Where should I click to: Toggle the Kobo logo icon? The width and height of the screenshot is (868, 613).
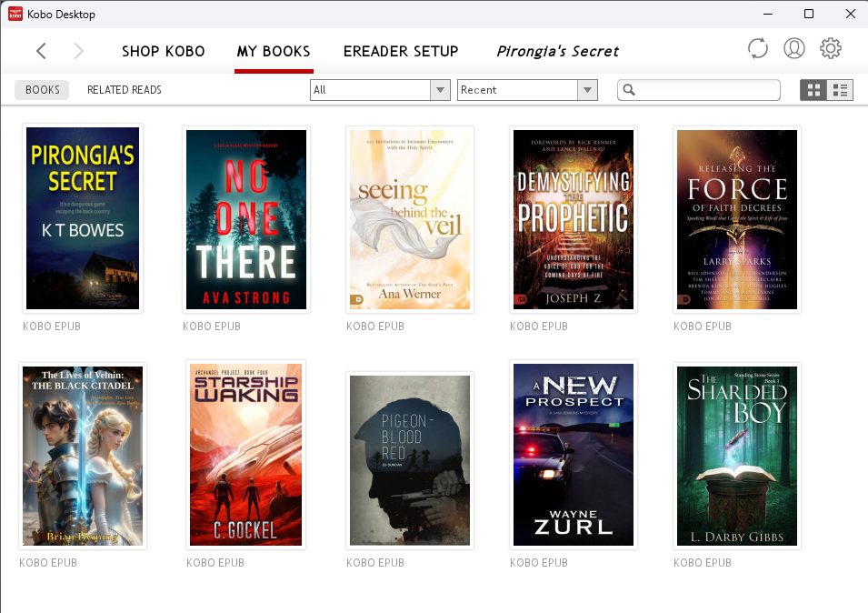[x=13, y=14]
